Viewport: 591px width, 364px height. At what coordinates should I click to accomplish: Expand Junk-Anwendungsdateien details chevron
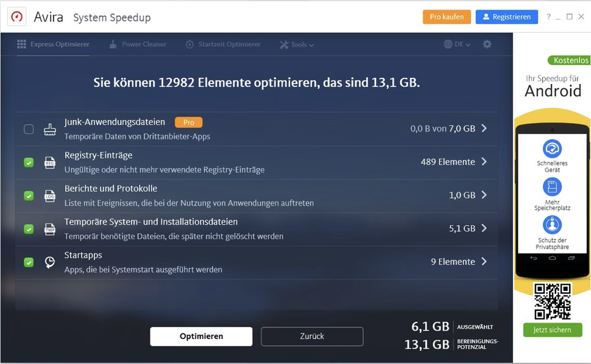pyautogui.click(x=484, y=128)
